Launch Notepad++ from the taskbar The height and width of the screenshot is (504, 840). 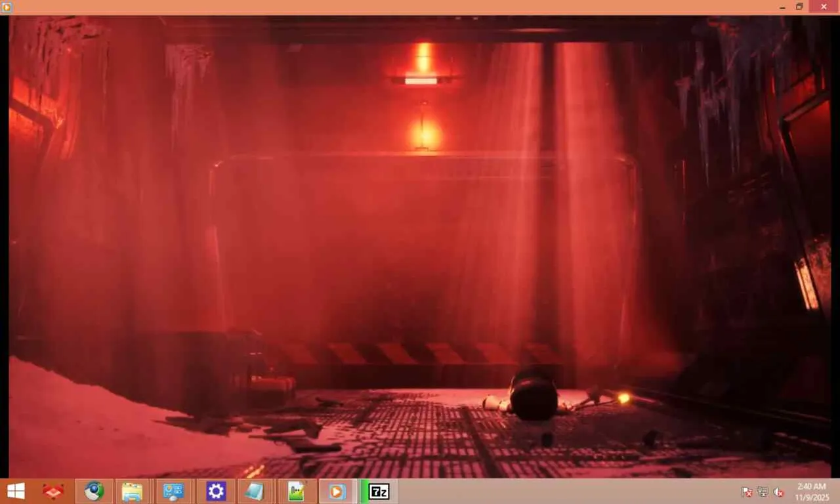(297, 491)
